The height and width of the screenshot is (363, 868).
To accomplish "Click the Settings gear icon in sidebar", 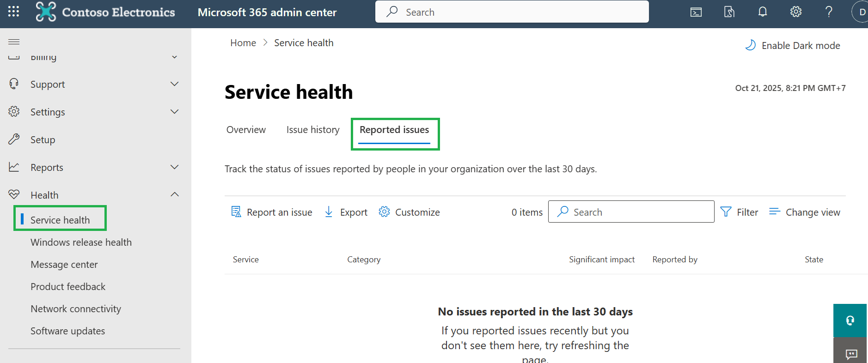I will pos(14,112).
